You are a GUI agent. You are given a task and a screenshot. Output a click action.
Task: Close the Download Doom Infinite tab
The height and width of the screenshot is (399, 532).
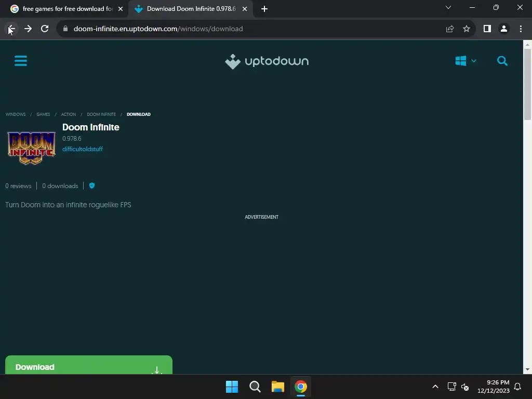245,9
